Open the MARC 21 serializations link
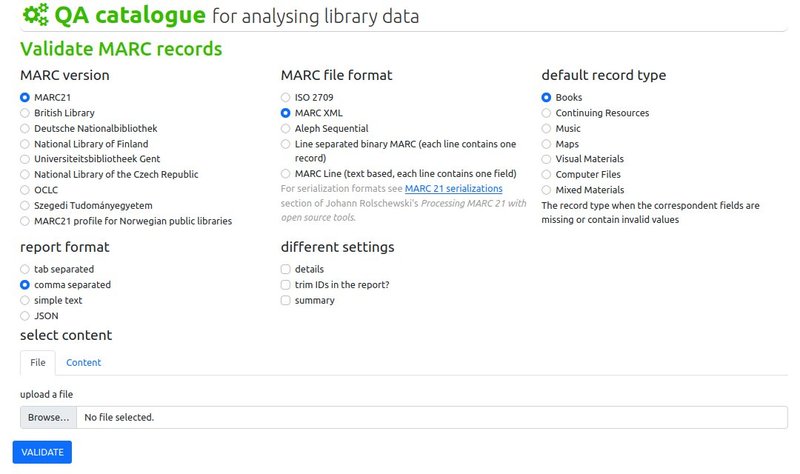This screenshot has width=800, height=474. 454,188
